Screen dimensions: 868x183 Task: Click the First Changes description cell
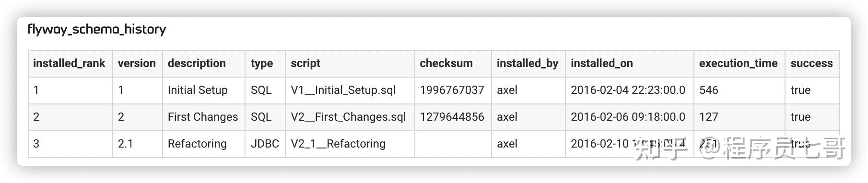(203, 117)
